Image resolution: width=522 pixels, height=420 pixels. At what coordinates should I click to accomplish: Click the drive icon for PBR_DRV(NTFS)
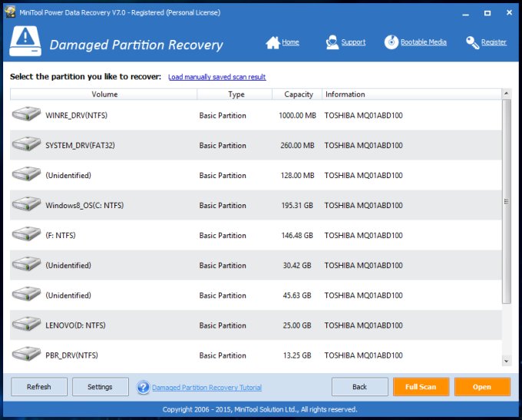click(x=26, y=354)
